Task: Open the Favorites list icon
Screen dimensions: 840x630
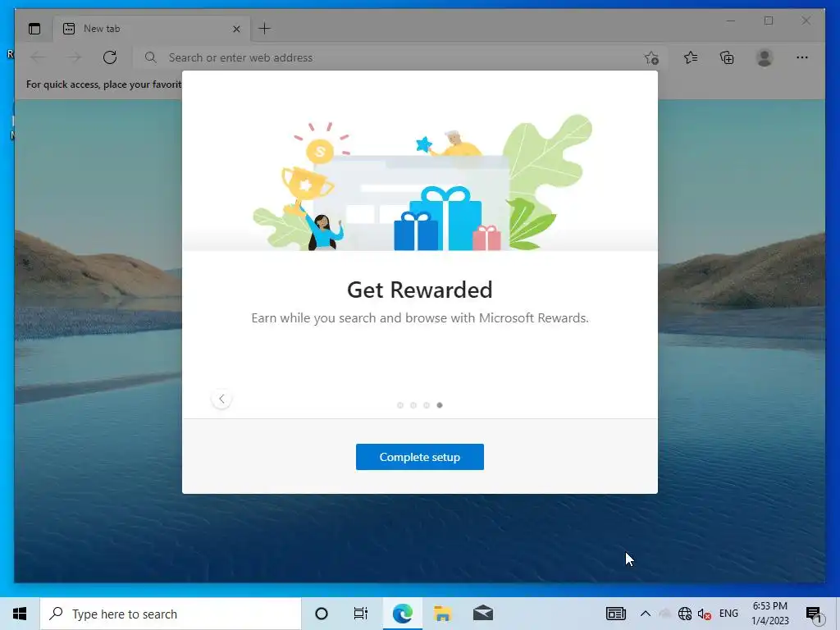Action: pyautogui.click(x=691, y=57)
